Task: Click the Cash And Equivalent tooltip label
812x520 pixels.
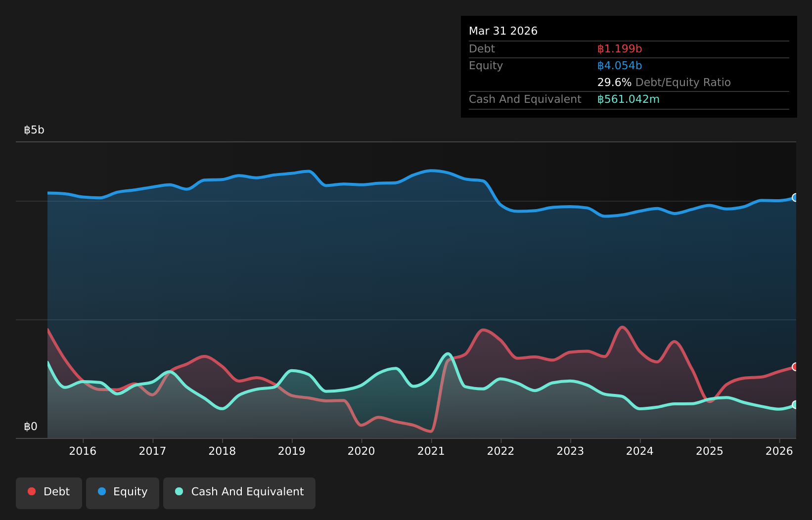Action: click(525, 99)
